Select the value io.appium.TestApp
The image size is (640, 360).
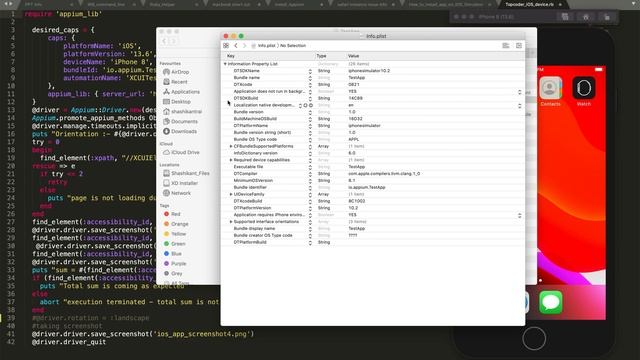(x=367, y=187)
